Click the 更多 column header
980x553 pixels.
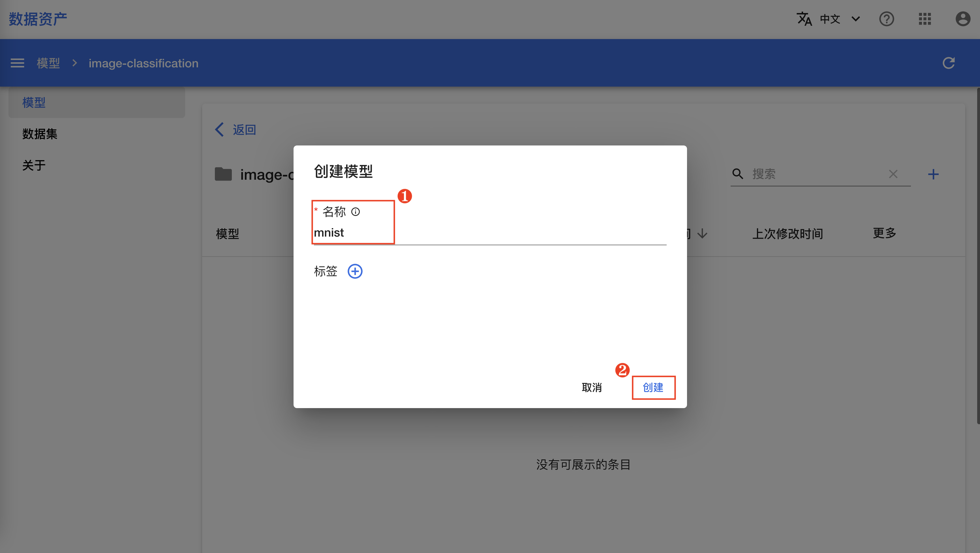click(885, 233)
